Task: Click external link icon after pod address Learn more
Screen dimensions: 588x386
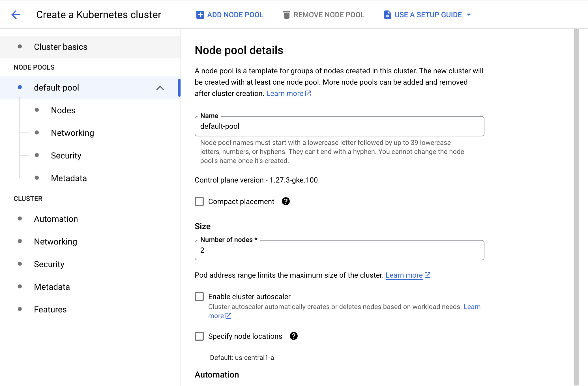Action: [x=428, y=275]
